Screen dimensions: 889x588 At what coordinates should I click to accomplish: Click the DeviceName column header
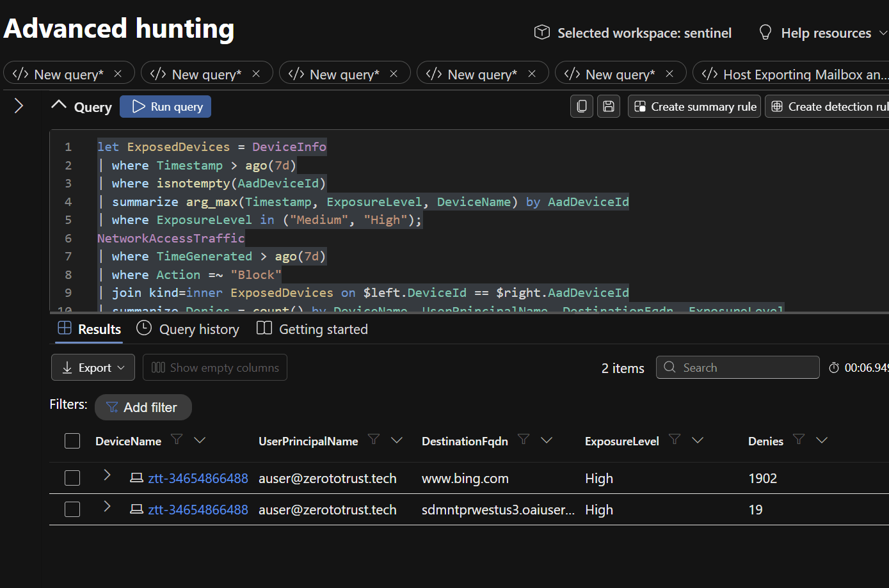tap(128, 441)
